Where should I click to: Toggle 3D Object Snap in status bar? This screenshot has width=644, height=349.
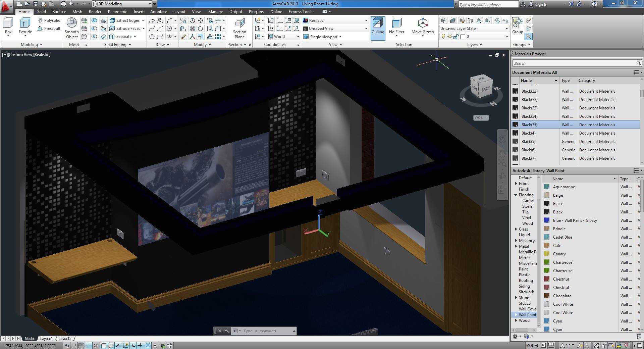click(x=111, y=345)
